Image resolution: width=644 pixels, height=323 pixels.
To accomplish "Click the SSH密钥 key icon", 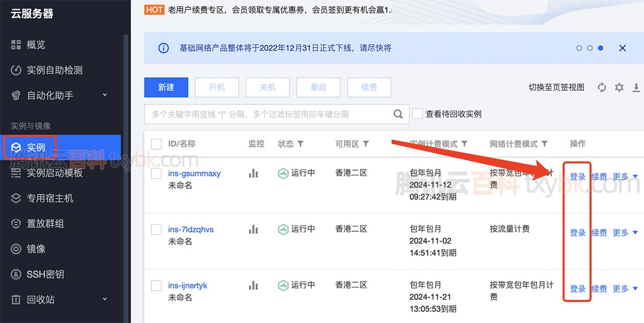I will 16,274.
